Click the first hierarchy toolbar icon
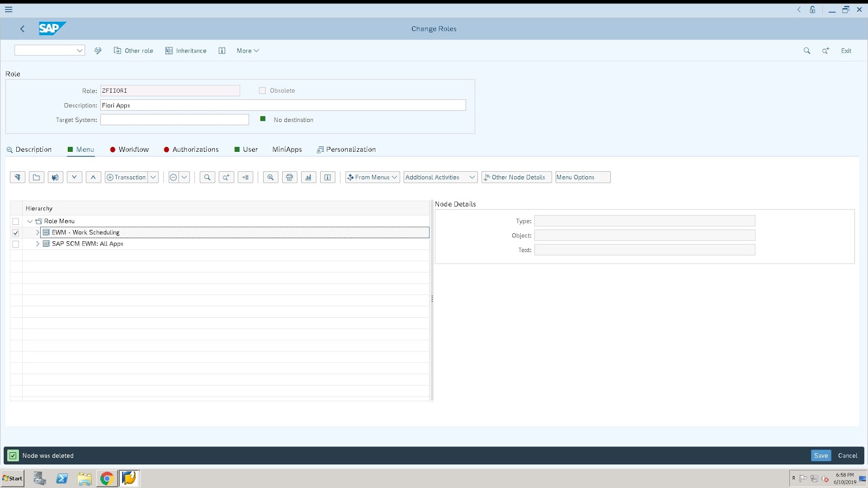Viewport: 868px width, 488px height. [x=17, y=177]
